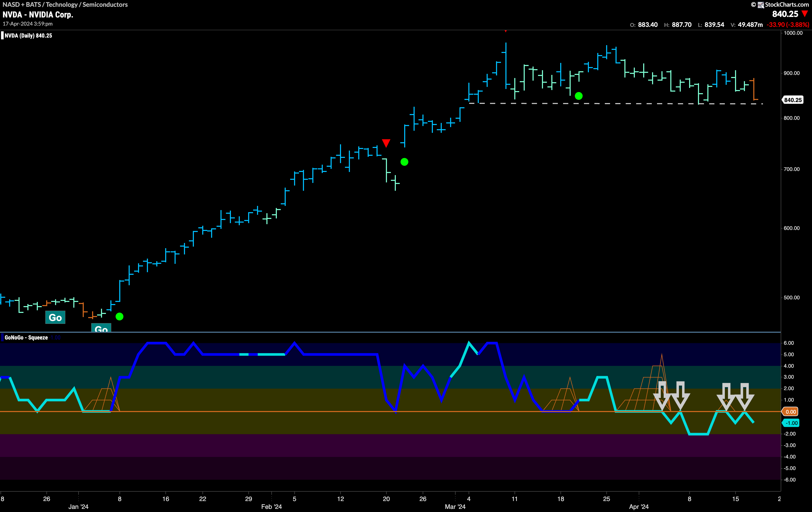Click the green dot marker in early January

(119, 316)
